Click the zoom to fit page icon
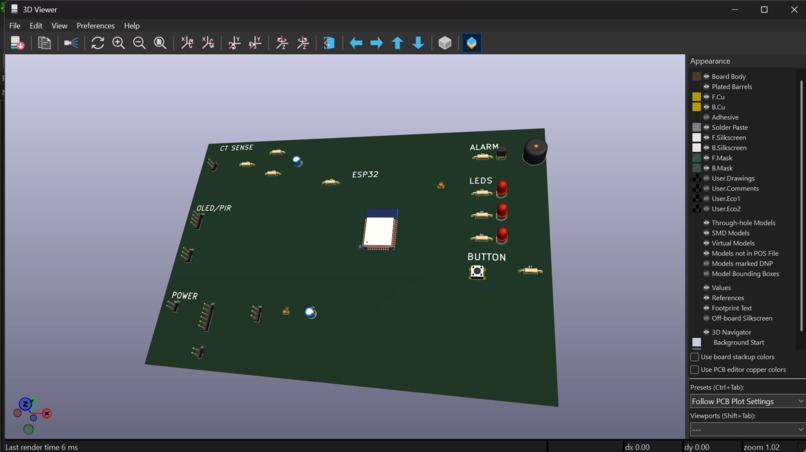The image size is (806, 452). pyautogui.click(x=160, y=43)
